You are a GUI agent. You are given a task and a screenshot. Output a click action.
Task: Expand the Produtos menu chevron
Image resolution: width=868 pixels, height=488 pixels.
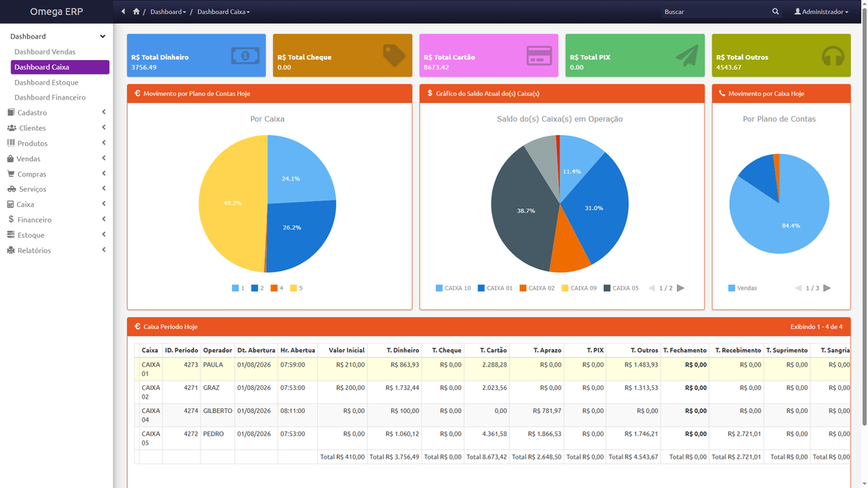pyautogui.click(x=103, y=143)
